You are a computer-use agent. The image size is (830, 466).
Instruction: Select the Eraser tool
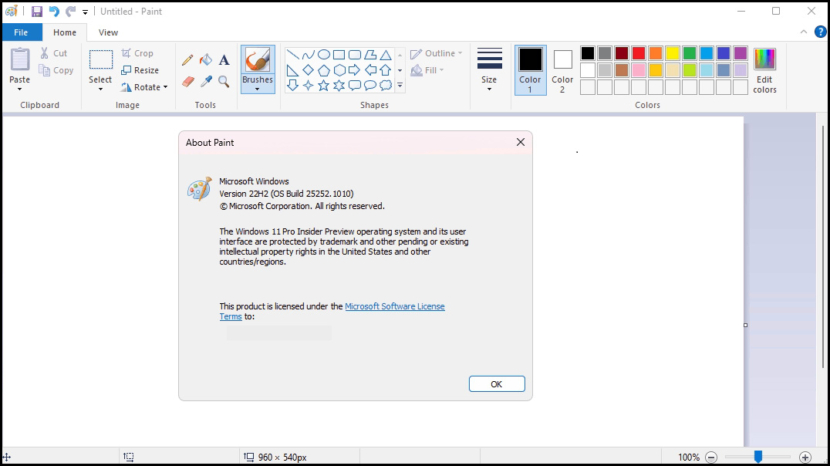coord(187,81)
